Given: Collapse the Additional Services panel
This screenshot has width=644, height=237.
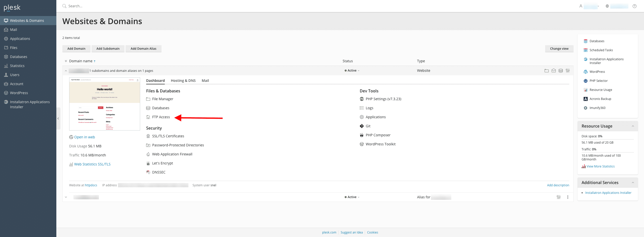Looking at the screenshot, I should pyautogui.click(x=633, y=183).
